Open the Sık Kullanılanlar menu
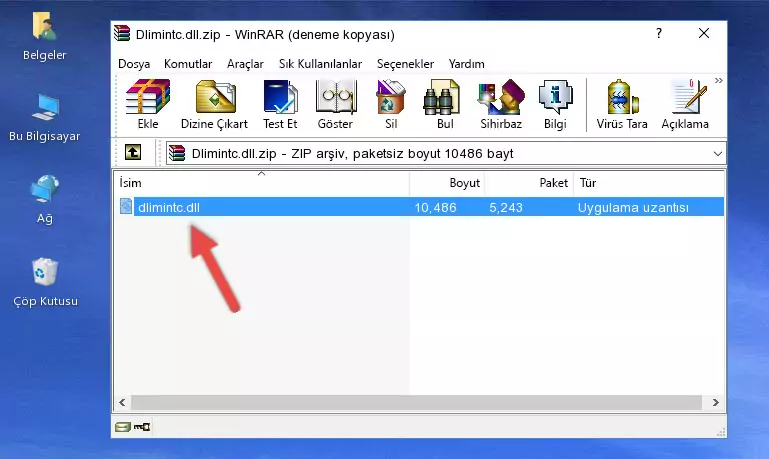 click(320, 64)
